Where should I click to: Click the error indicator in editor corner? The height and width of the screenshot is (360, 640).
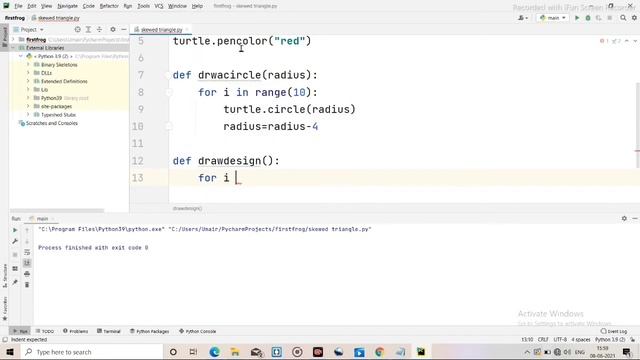tap(604, 41)
